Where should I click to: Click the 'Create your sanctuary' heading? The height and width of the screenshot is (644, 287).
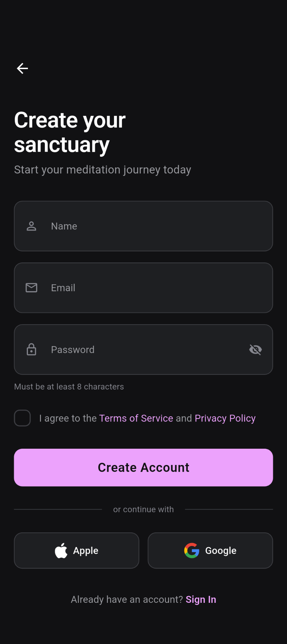(70, 132)
